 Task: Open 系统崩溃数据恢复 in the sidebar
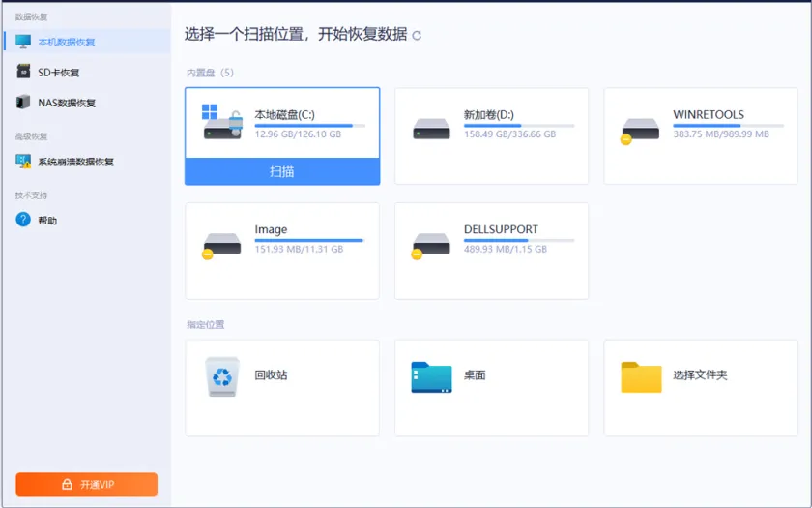pos(86,162)
